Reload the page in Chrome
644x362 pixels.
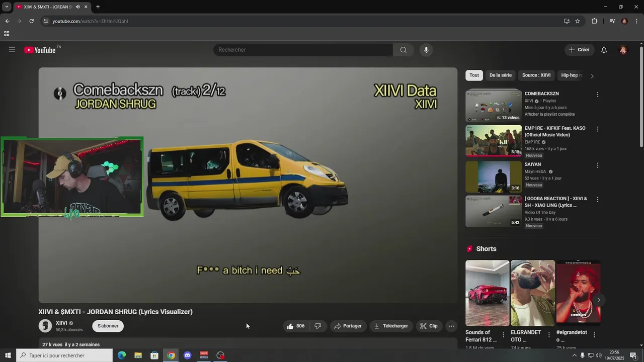pyautogui.click(x=31, y=21)
